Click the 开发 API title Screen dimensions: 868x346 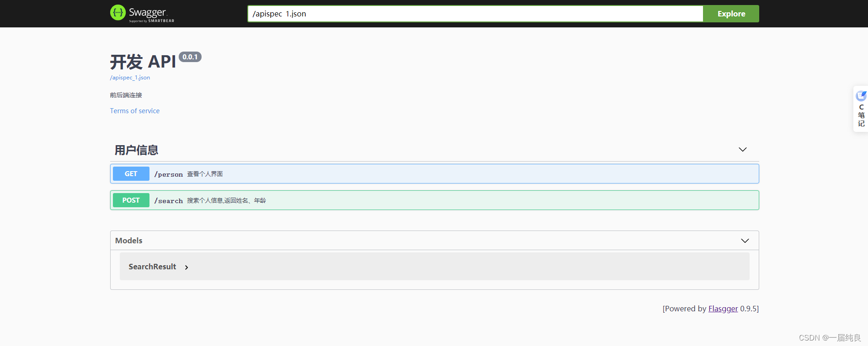coord(143,62)
